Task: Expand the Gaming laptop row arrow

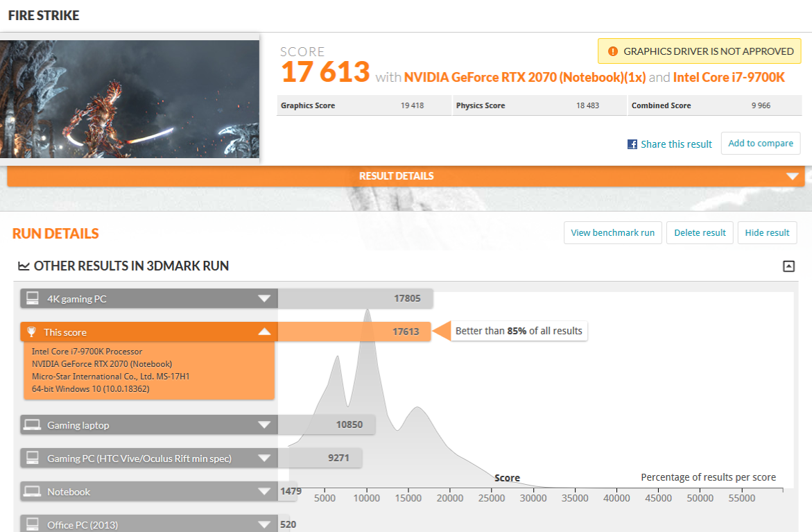Action: [x=264, y=424]
